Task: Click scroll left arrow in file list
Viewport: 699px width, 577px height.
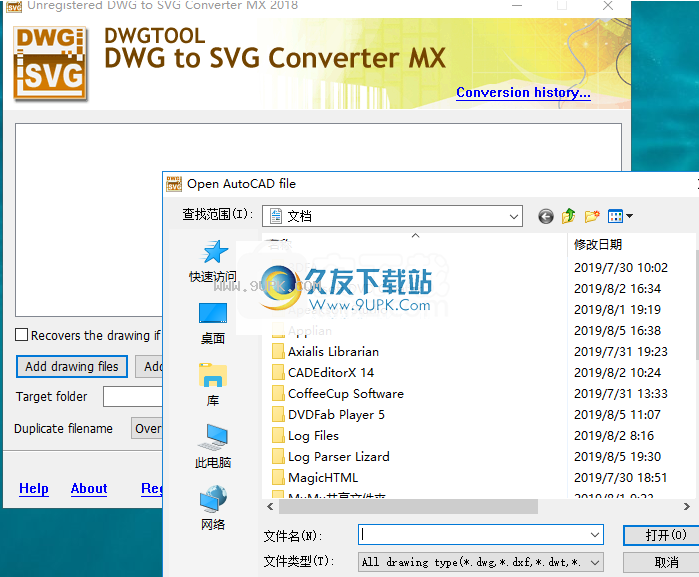Action: coord(270,507)
